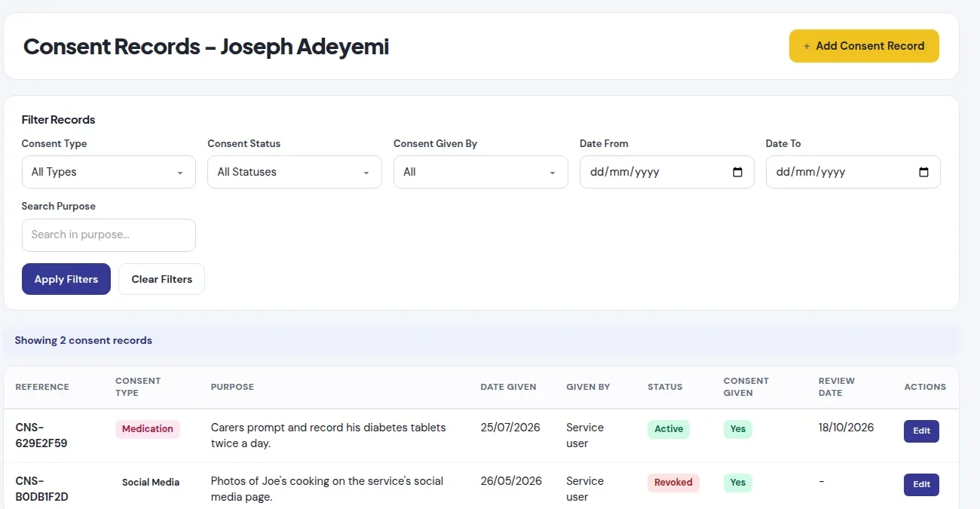The width and height of the screenshot is (980, 509).
Task: Open the Date To calendar picker icon
Action: point(924,172)
